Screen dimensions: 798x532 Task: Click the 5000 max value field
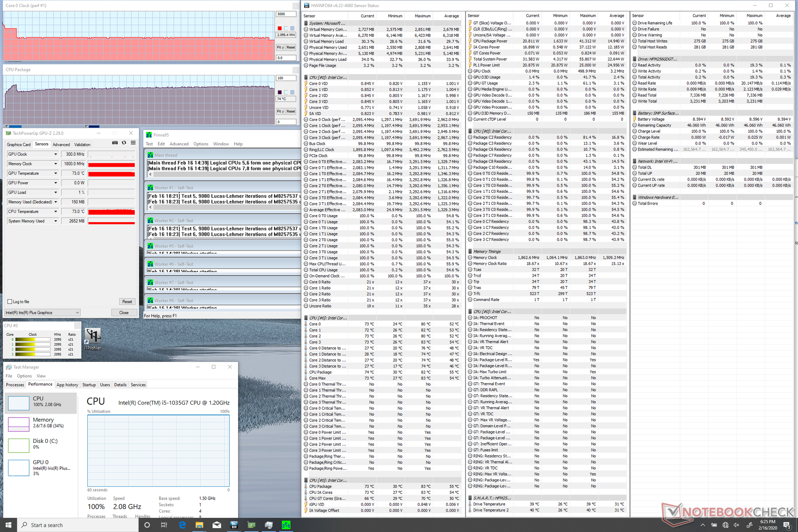[x=286, y=14]
